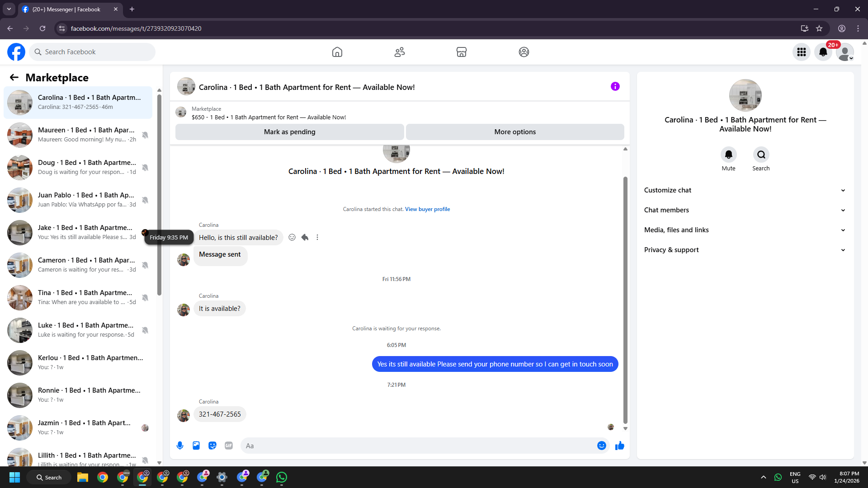Click the Mark as pending button
This screenshot has width=868, height=488.
tap(289, 132)
